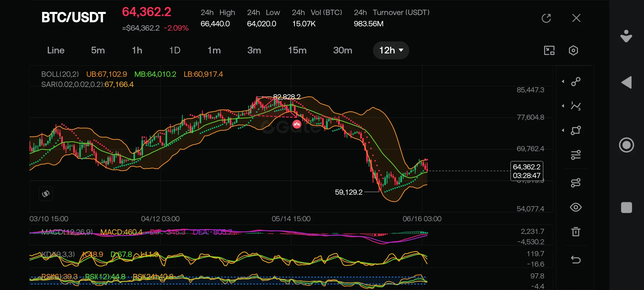Tap the 24h Low value 64,020.0
Screen dimensions: 644x290
tap(262, 24)
